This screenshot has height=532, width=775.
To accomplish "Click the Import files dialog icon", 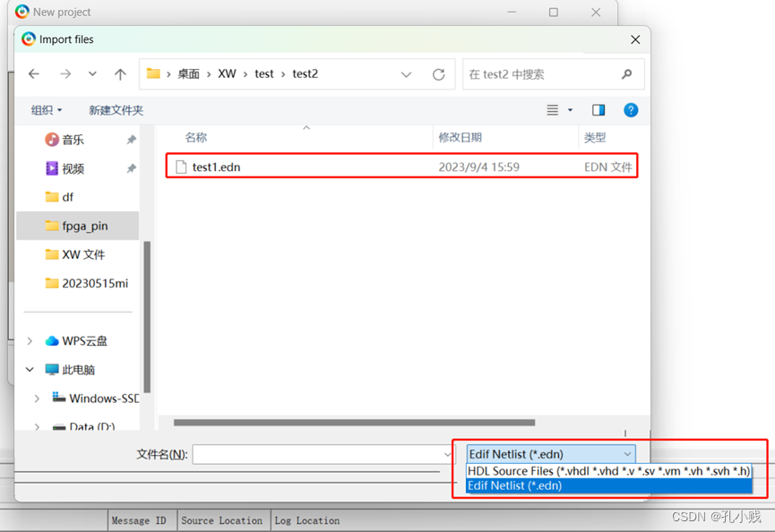I will click(27, 39).
